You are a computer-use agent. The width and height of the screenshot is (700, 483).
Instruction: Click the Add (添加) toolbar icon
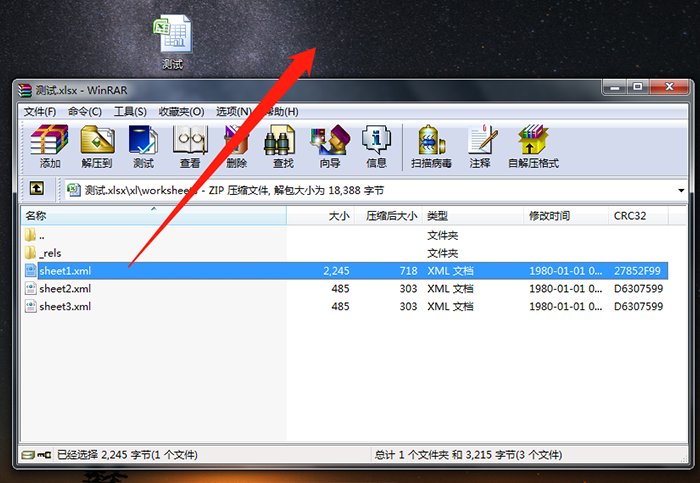[x=50, y=146]
